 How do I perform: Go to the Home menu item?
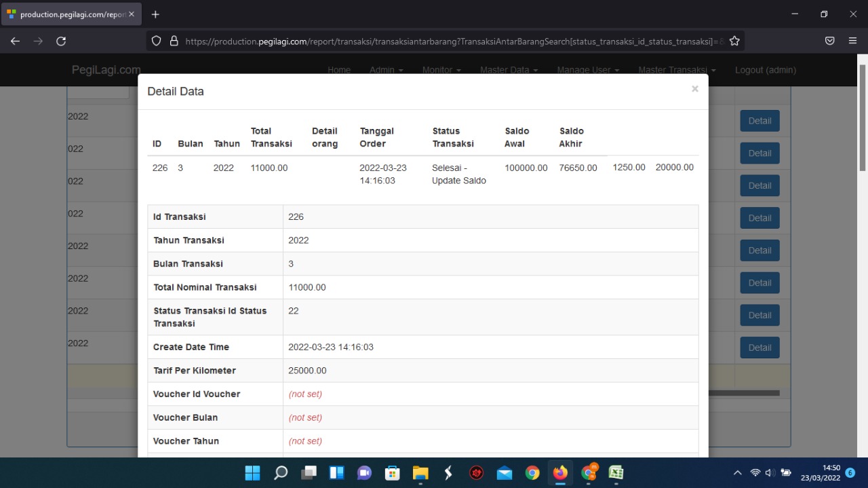(x=339, y=70)
